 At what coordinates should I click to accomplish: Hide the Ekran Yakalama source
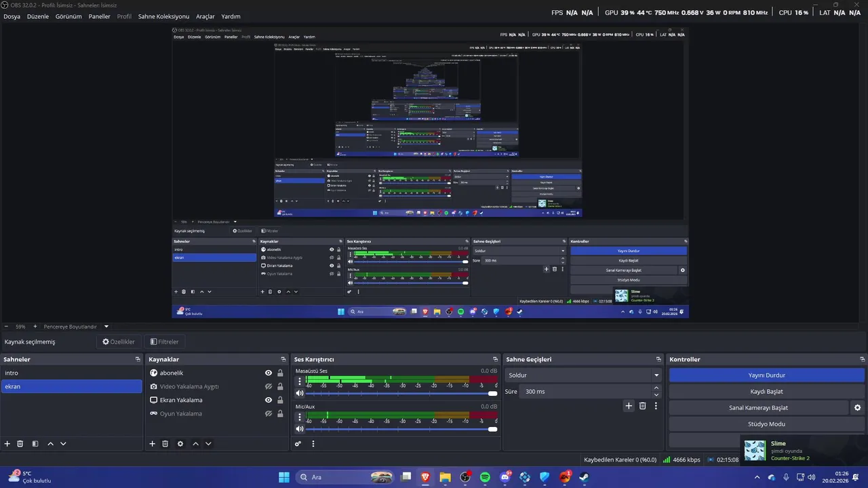coord(269,400)
